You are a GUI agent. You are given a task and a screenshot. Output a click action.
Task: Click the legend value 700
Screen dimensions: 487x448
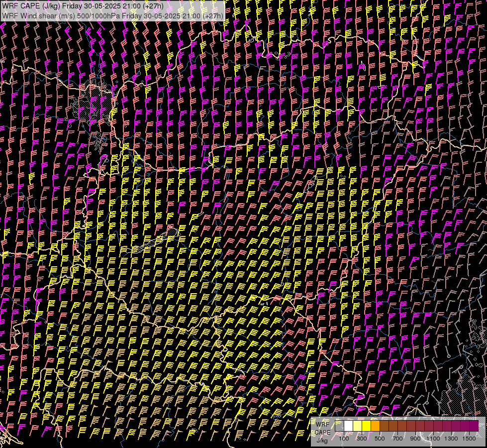pos(397,439)
